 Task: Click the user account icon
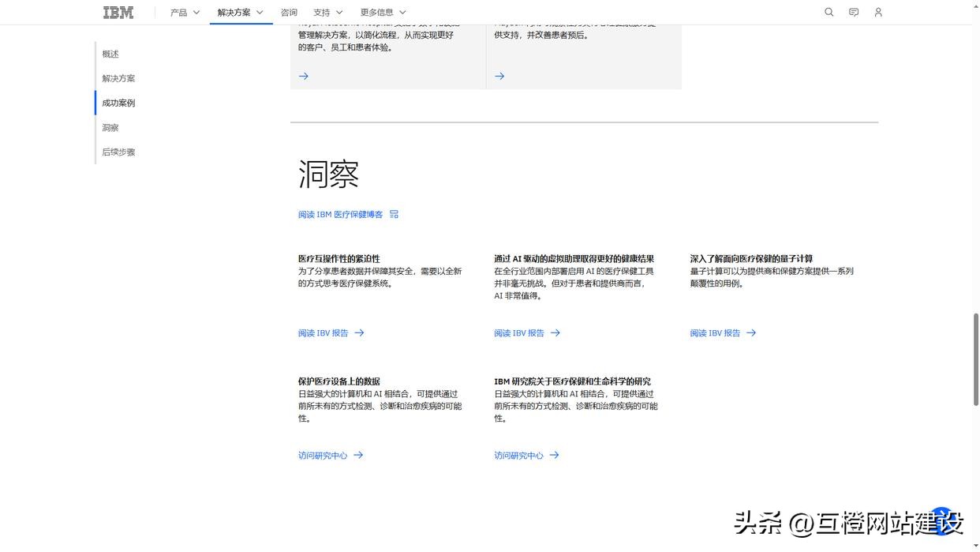(877, 11)
